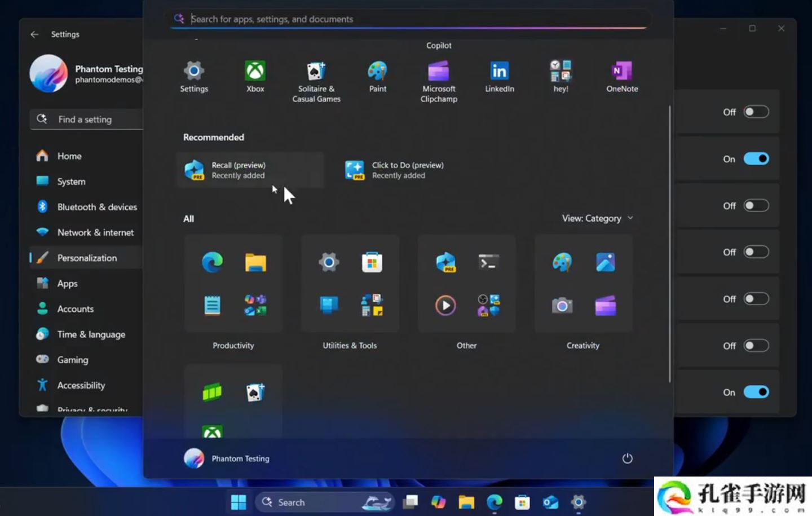Viewport: 812px width, 516px height.
Task: Open Outlook on the taskbar
Action: point(550,502)
